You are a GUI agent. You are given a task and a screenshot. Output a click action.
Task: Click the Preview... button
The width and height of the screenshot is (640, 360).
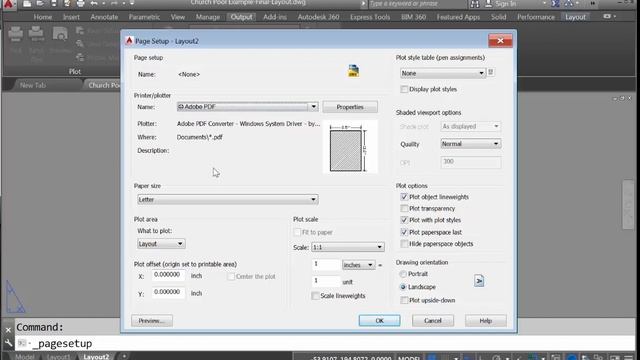[152, 321]
